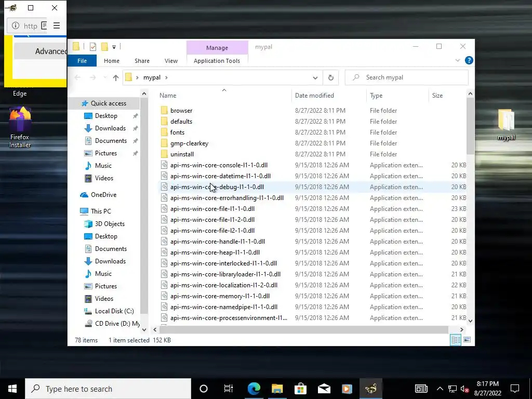532x399 pixels.
Task: Select the CD Drive (D:) entry
Action: (x=117, y=323)
